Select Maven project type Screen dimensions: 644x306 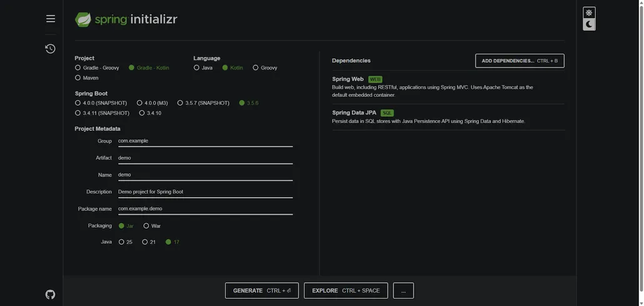pyautogui.click(x=78, y=78)
